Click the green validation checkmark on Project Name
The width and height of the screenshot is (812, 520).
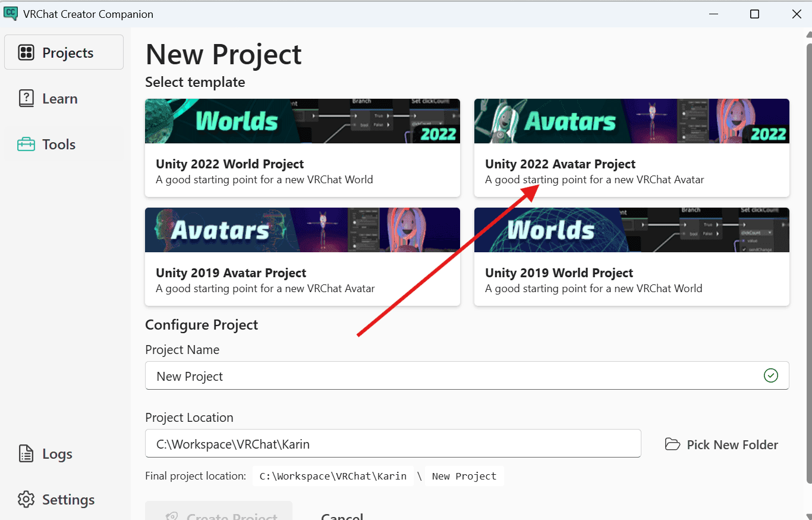pos(771,375)
